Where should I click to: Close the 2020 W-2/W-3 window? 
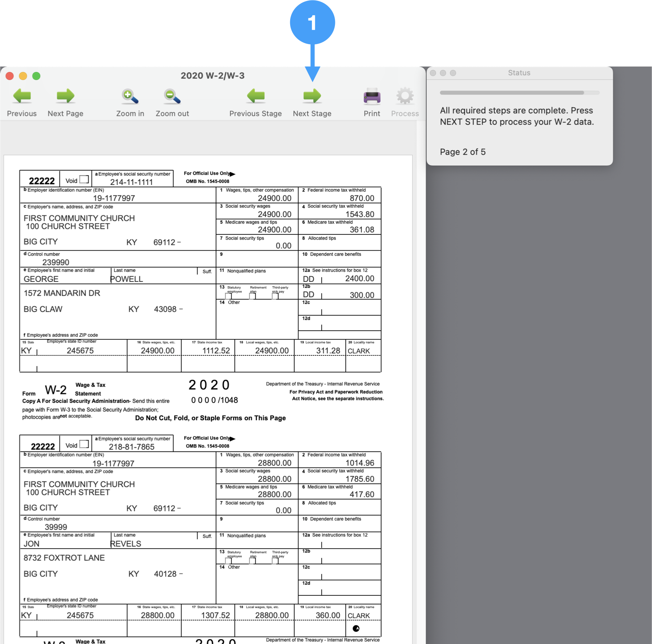(10, 76)
